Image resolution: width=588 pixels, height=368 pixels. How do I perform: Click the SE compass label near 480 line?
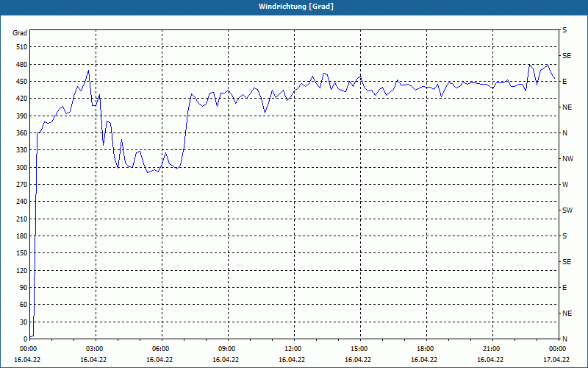567,56
